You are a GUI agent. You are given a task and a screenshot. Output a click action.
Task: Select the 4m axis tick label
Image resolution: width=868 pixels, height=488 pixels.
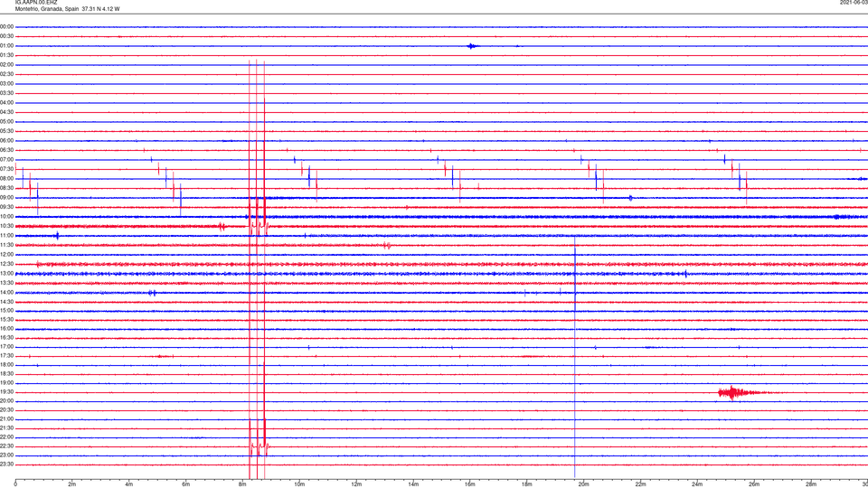129,484
